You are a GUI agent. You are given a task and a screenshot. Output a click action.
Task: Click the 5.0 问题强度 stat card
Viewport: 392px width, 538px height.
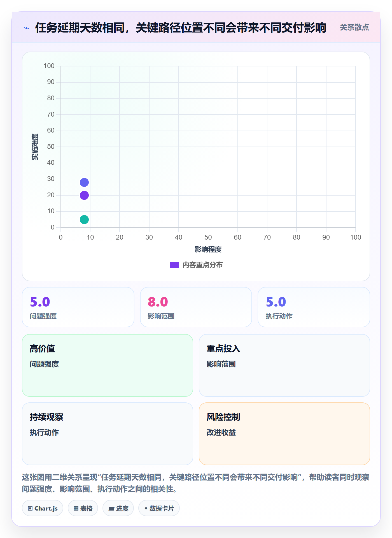[x=78, y=307]
